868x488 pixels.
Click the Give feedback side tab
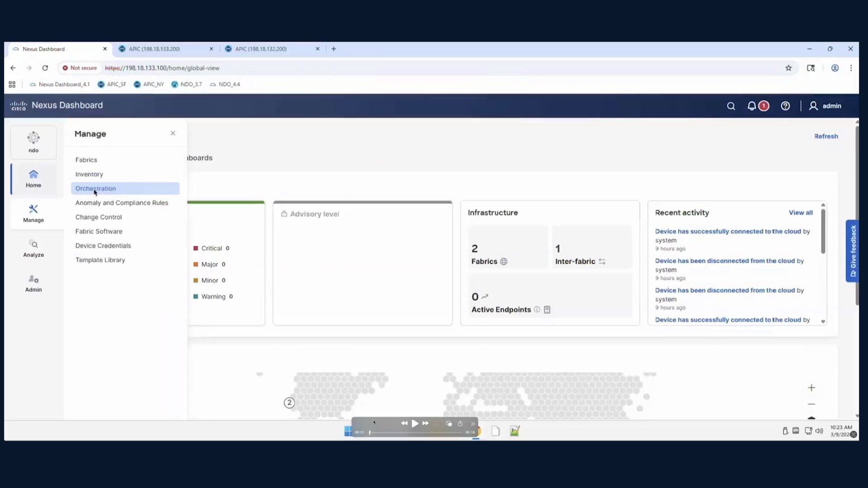[x=852, y=251]
